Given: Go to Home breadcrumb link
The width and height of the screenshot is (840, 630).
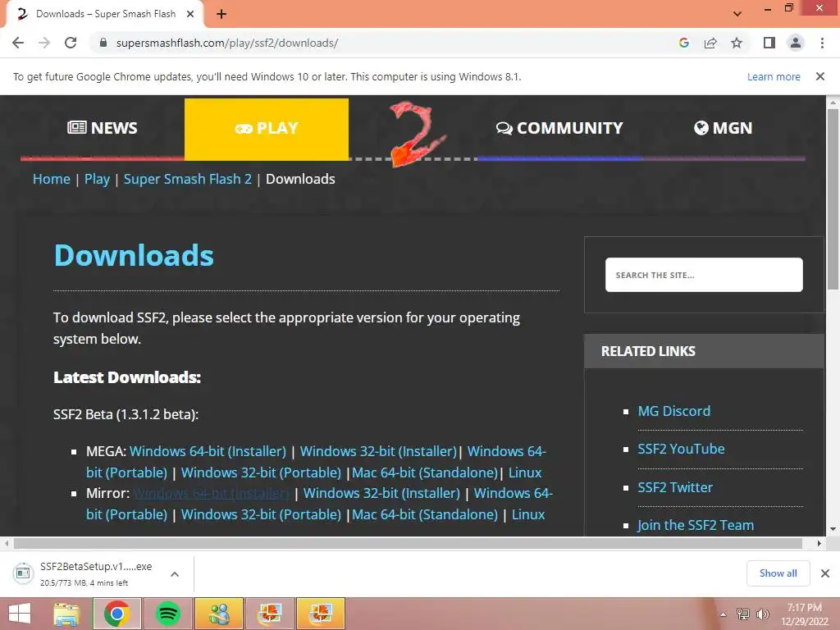Looking at the screenshot, I should point(52,179).
